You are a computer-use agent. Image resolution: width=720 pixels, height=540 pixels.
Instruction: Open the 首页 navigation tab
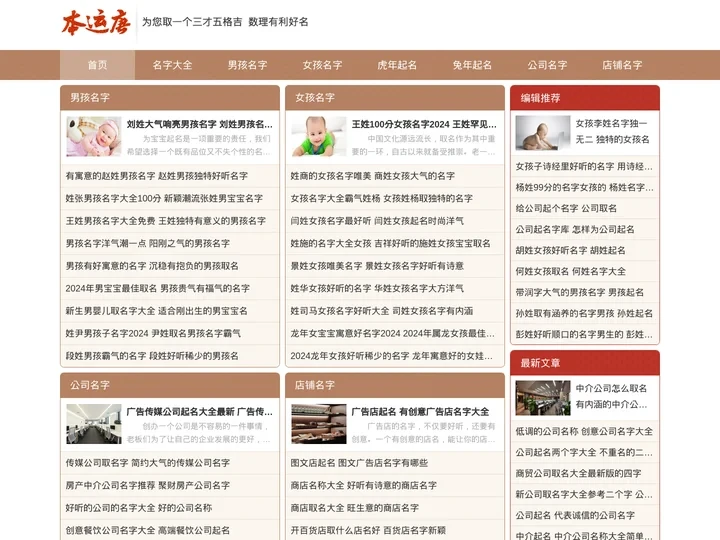point(97,65)
